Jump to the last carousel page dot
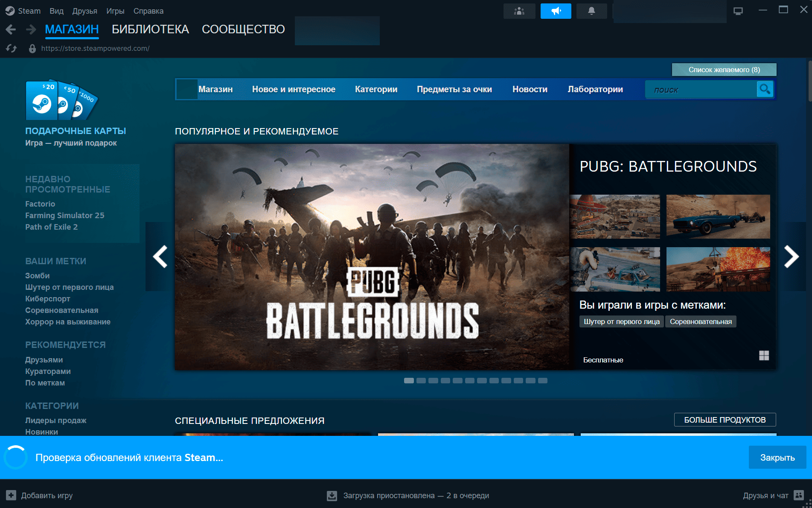 point(542,380)
